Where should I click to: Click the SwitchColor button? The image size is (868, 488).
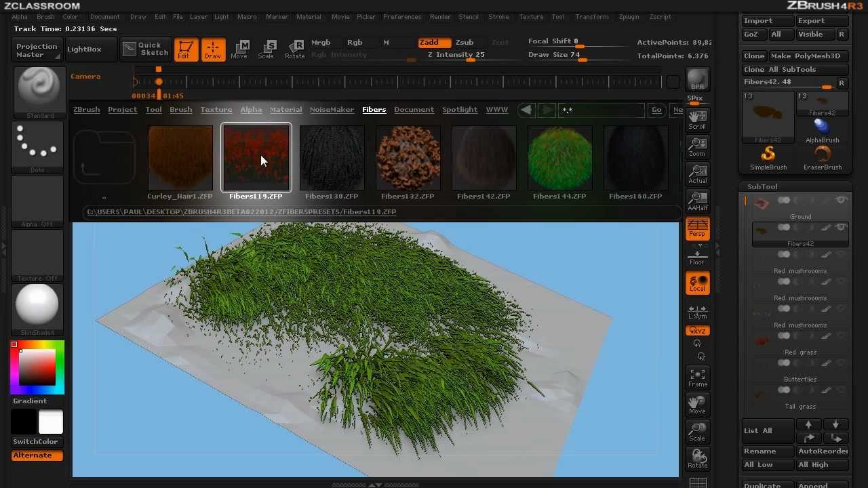pos(37,442)
